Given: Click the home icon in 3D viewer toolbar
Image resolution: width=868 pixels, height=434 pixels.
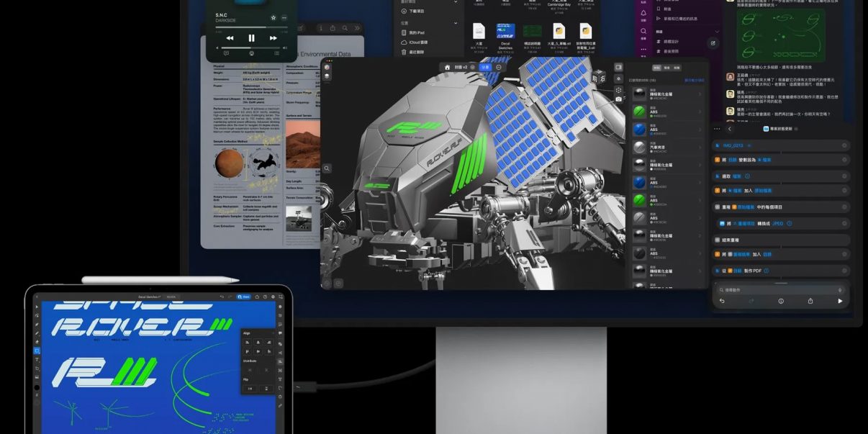Looking at the screenshot, I should pos(447,67).
